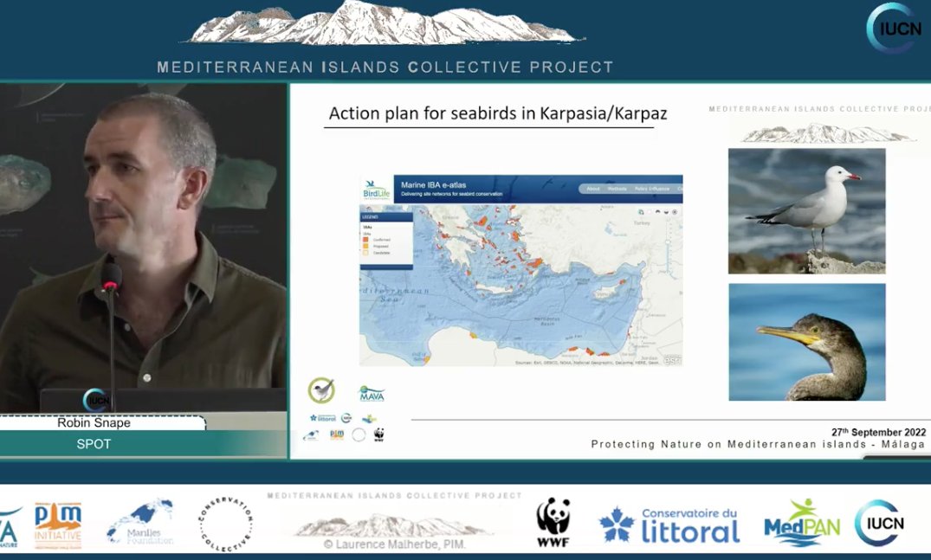This screenshot has width=931, height=560.
Task: Click the Conservatoire du littoral logo
Action: point(669,525)
